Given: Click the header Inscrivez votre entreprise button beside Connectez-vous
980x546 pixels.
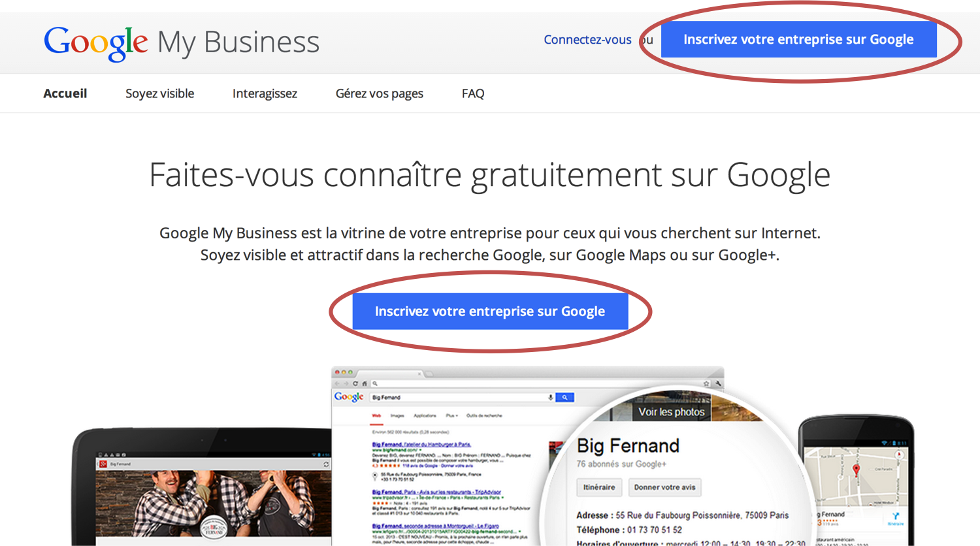Looking at the screenshot, I should pos(798,39).
